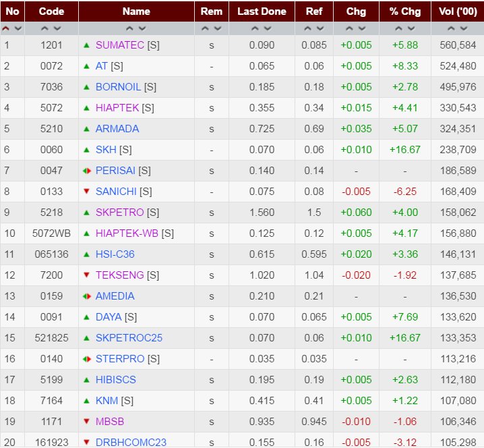Image resolution: width=484 pixels, height=448 pixels.
Task: Click the Name column header
Action: 136,11
